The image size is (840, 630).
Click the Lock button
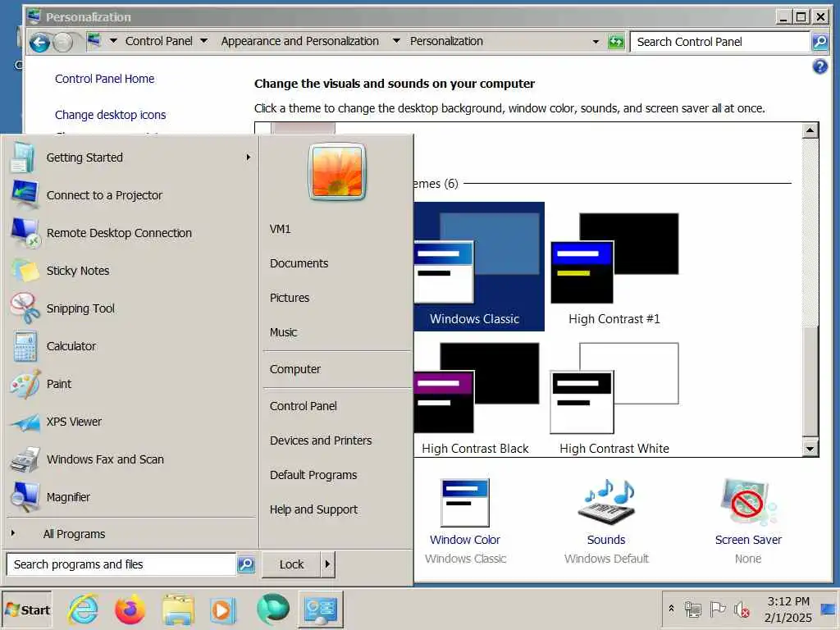click(x=291, y=564)
